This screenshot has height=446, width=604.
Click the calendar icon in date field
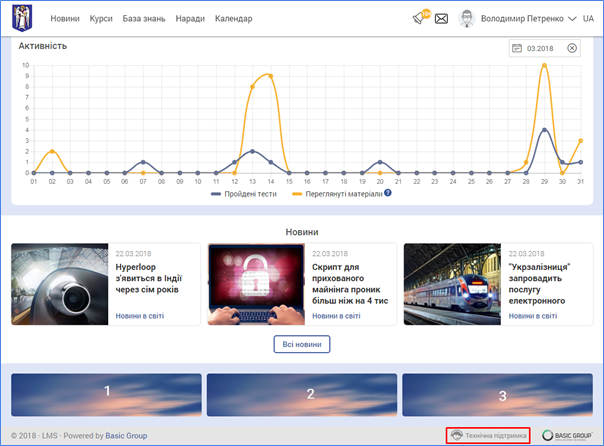coord(517,48)
